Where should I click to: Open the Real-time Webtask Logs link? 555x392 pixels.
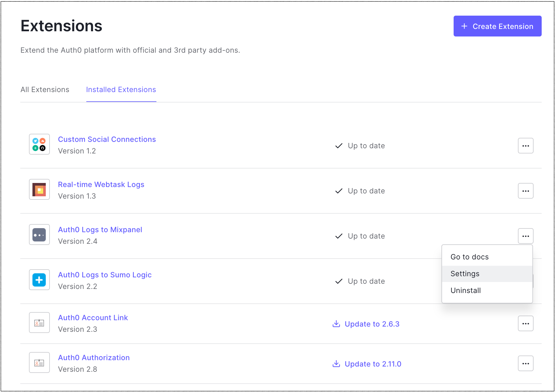[x=101, y=184]
